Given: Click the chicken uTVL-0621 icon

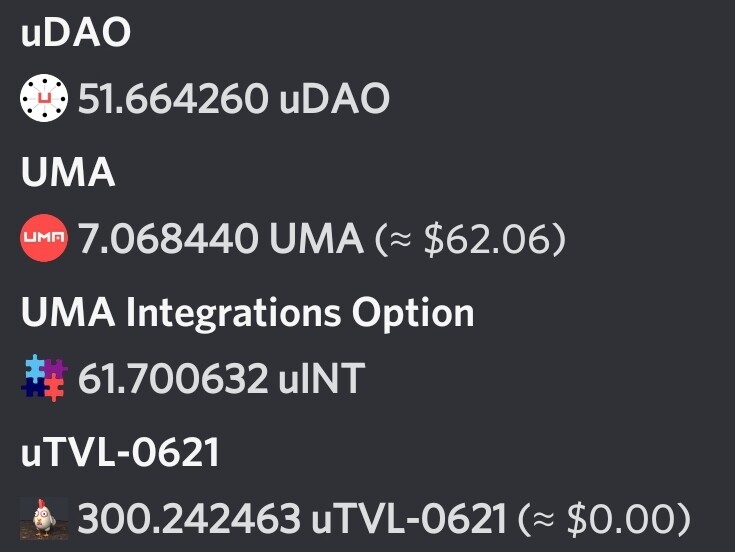Looking at the screenshot, I should click(44, 519).
